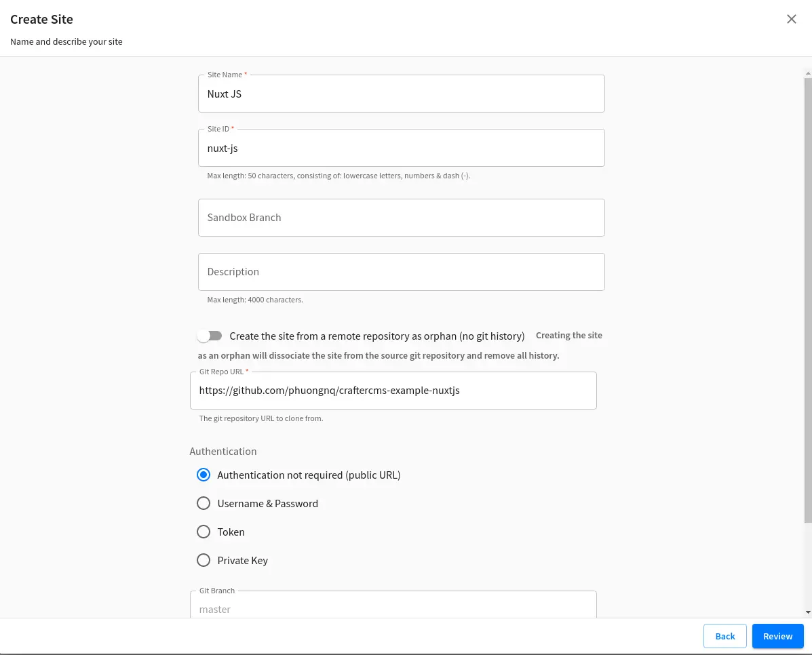Choose Username & Password authentication
The image size is (812, 655).
coord(204,504)
